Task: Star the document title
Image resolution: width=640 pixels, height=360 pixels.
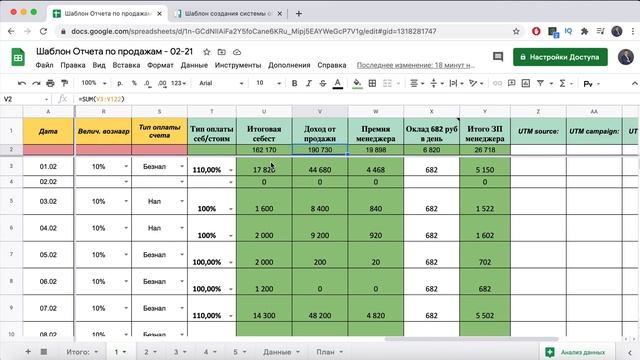Action: point(207,52)
